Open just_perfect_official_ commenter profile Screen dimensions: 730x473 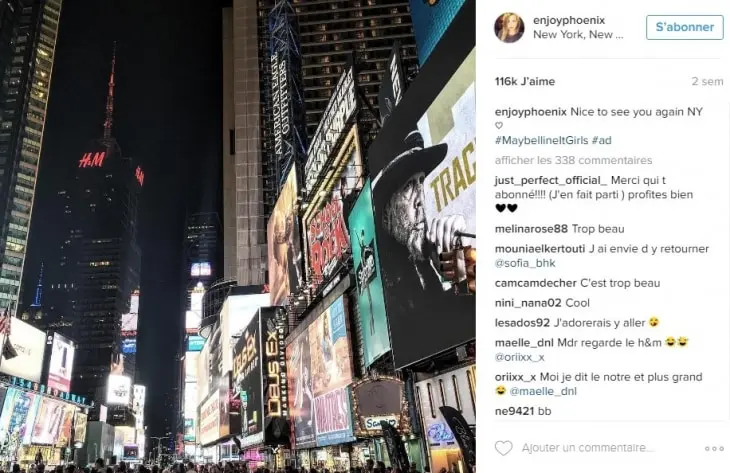551,180
